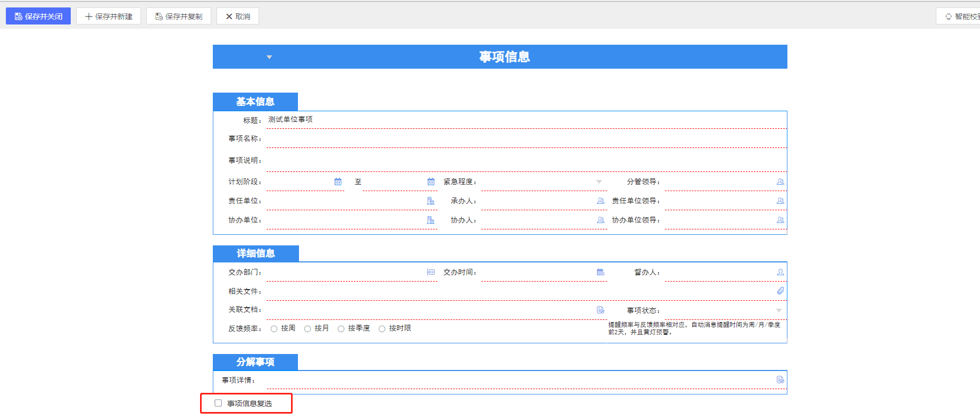The image size is (980, 420).
Task: Select the 按周 feedback frequency
Action: pos(274,329)
